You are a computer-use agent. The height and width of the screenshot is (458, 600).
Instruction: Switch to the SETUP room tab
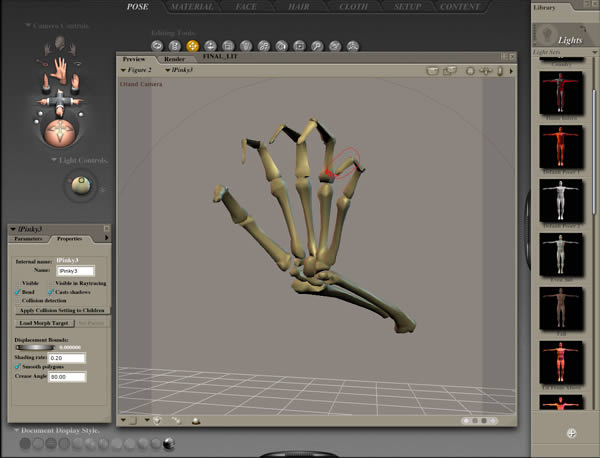tap(407, 7)
